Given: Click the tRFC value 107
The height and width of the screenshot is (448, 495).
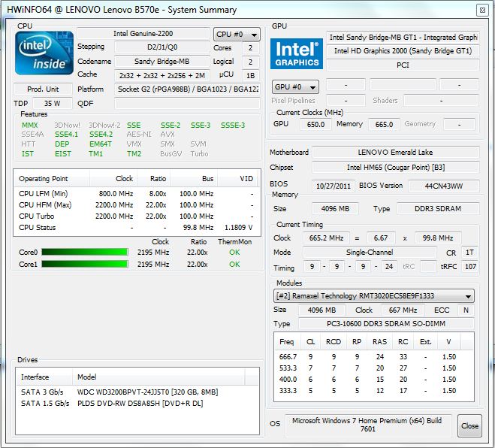Looking at the screenshot, I should point(470,266).
